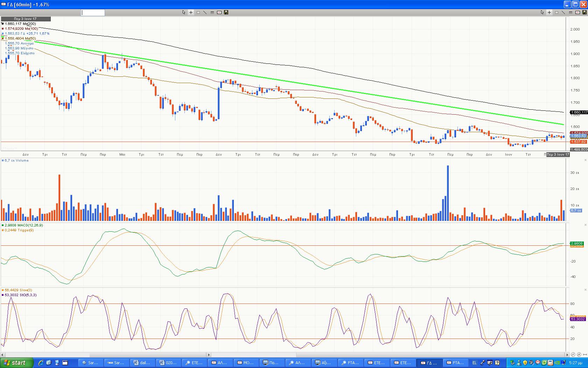588x368 pixels.
Task: Click the microphone icon in the language bar
Action: (x=483, y=363)
